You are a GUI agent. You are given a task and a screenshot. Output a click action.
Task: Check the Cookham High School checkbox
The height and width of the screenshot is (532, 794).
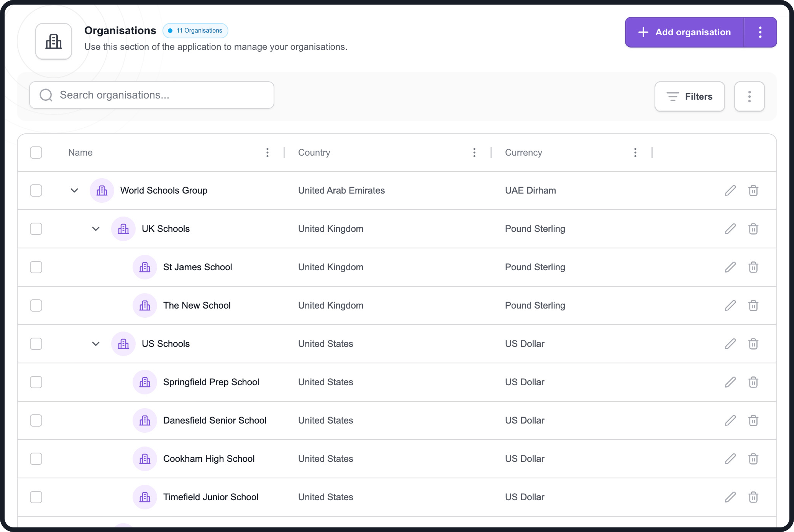click(36, 459)
